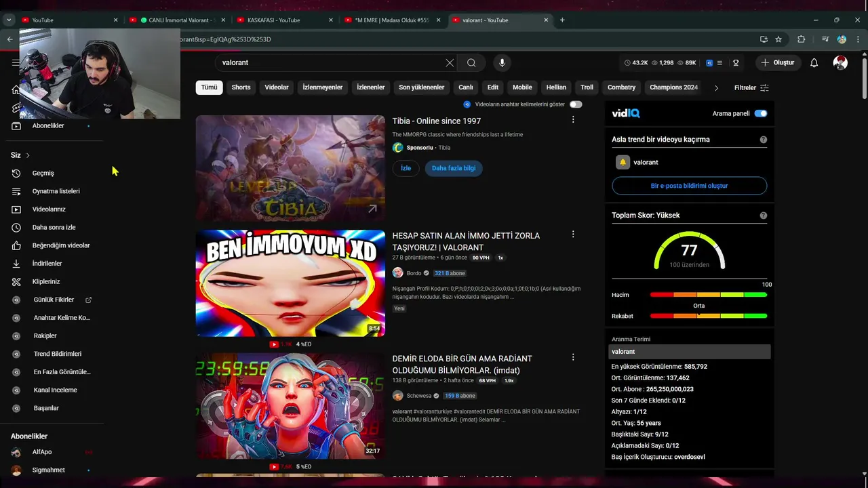The image size is (868, 488).
Task: Open DEMİR ELODA video thumbnail
Action: click(290, 406)
